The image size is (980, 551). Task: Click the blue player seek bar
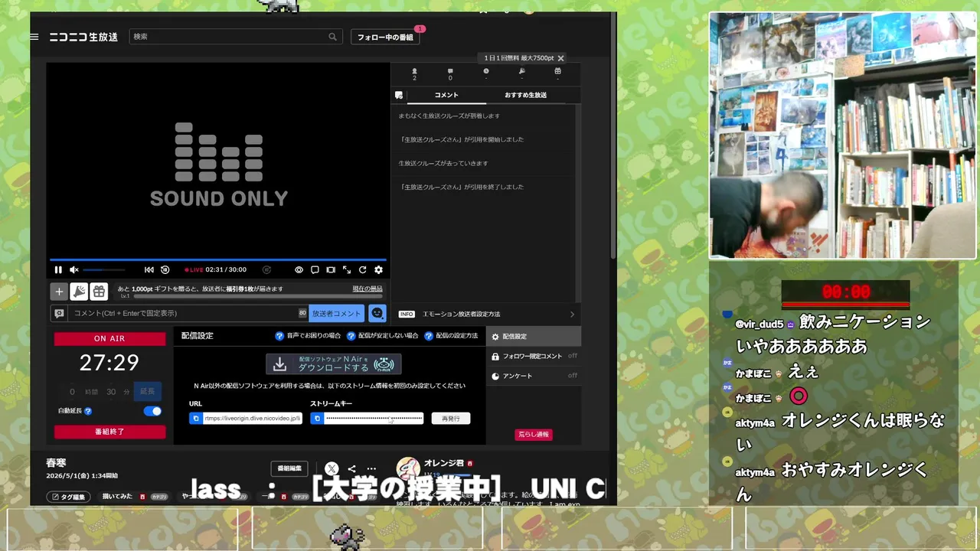(218, 259)
